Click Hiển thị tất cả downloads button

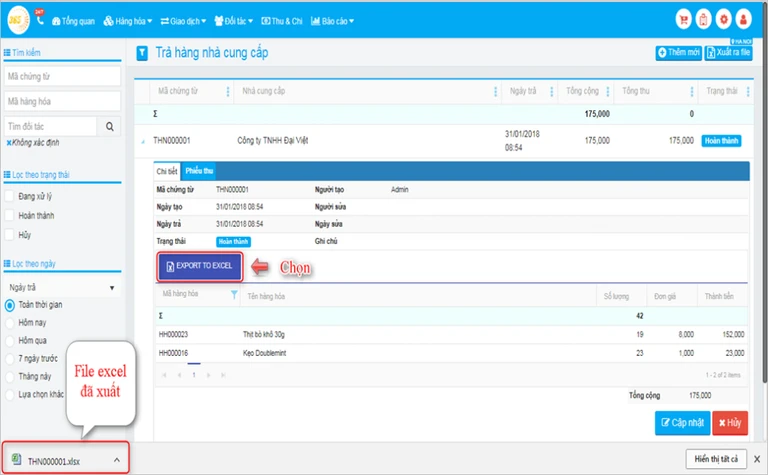pos(716,459)
